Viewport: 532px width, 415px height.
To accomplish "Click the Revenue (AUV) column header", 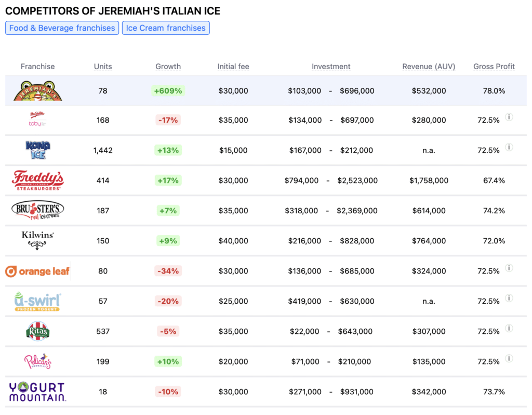I will (x=429, y=66).
